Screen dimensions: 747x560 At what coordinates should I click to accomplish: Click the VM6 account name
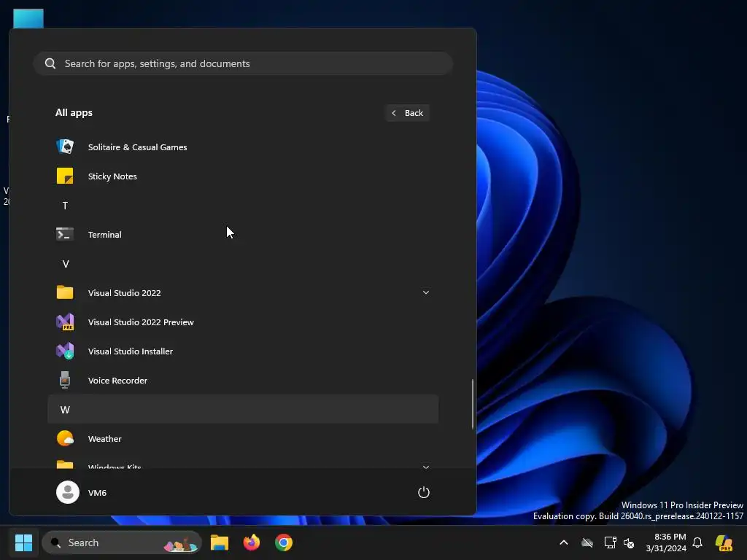(97, 492)
